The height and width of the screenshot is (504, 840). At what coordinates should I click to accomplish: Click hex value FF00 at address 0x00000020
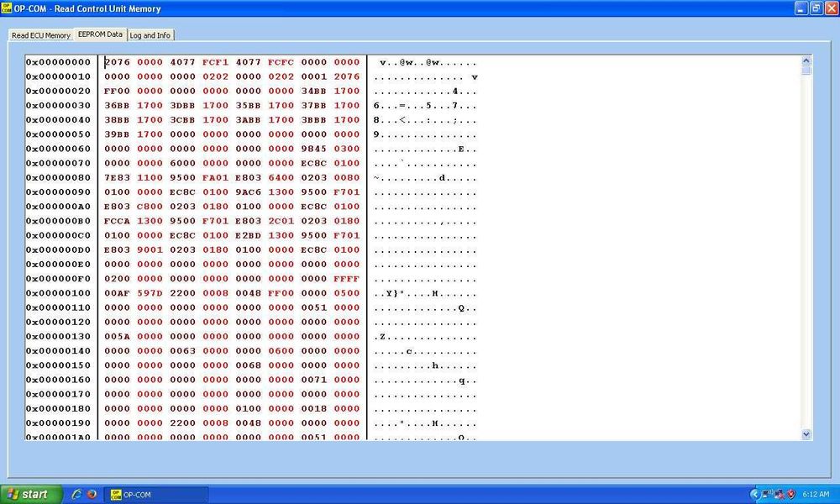[x=117, y=91]
